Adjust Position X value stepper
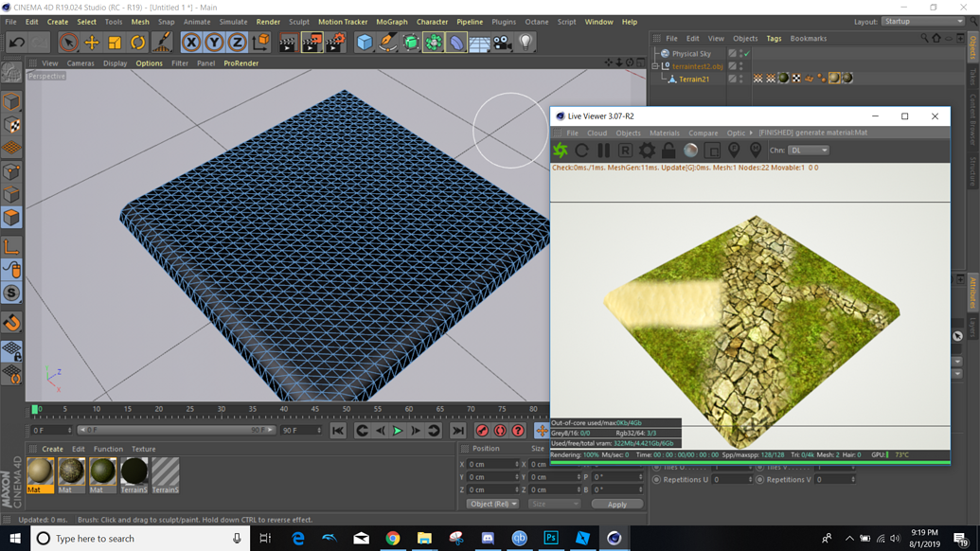The height and width of the screenshot is (551, 980). 517,464
